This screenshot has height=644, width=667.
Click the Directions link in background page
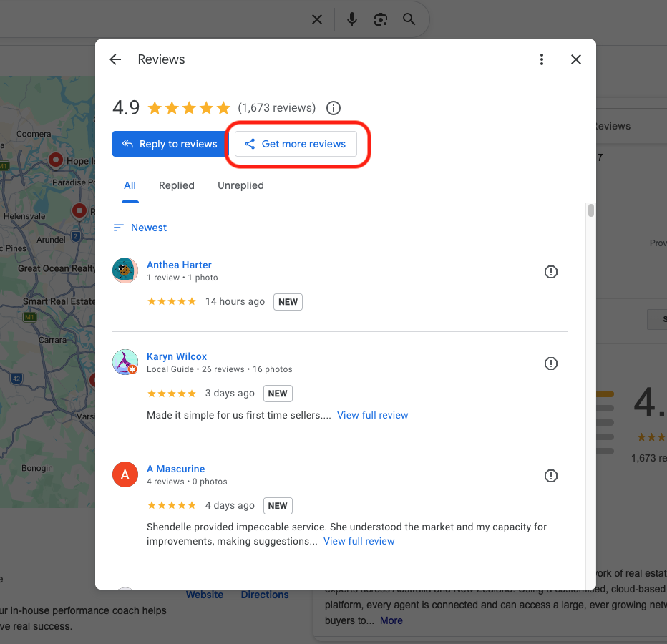[x=265, y=595]
